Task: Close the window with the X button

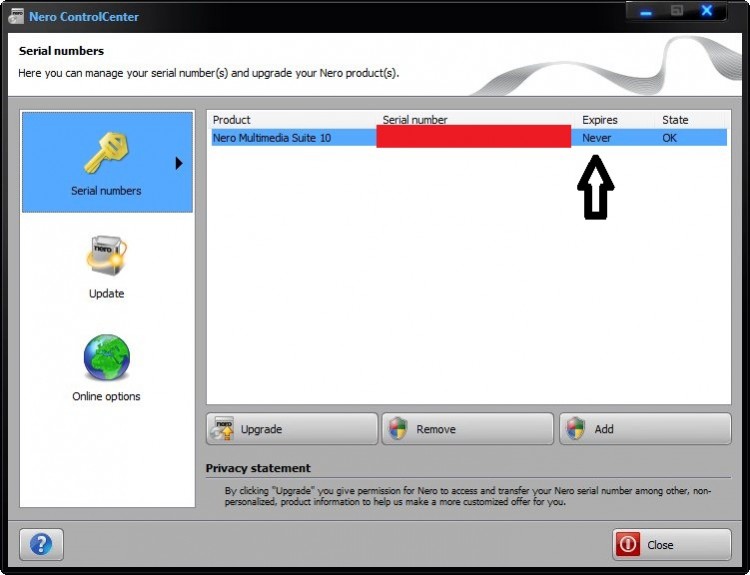Action: click(x=706, y=11)
